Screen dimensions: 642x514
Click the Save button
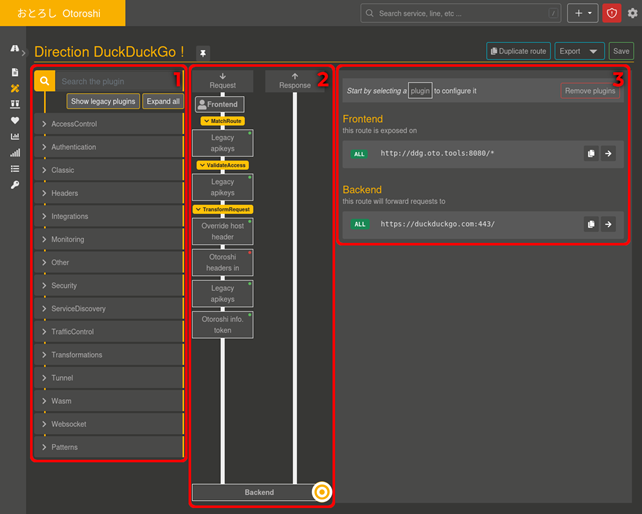coord(621,51)
